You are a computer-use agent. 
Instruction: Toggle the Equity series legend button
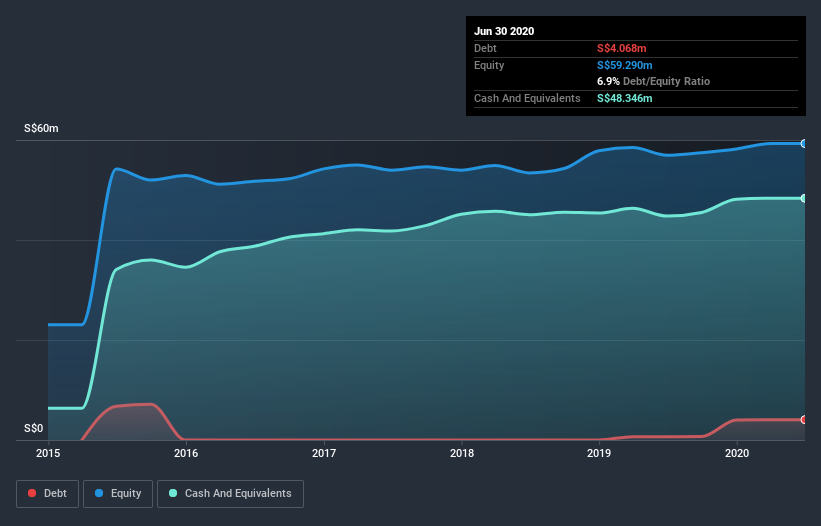118,494
